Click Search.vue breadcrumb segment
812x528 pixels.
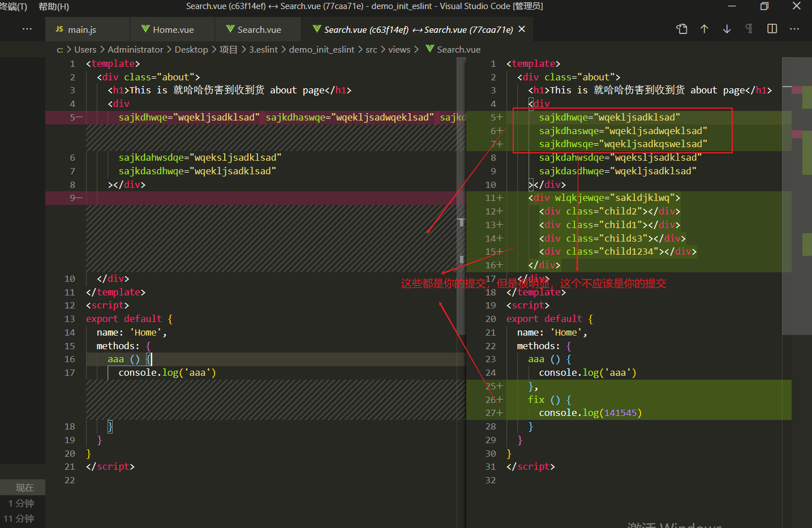tap(459, 49)
